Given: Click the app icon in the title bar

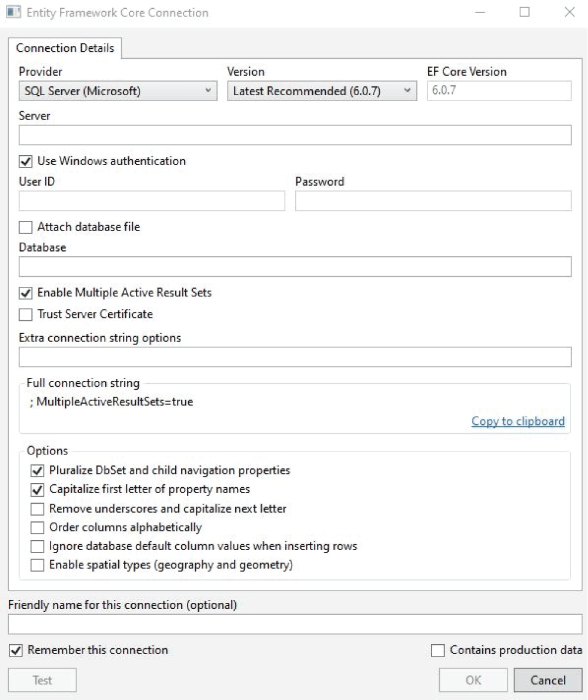Looking at the screenshot, I should (x=11, y=12).
